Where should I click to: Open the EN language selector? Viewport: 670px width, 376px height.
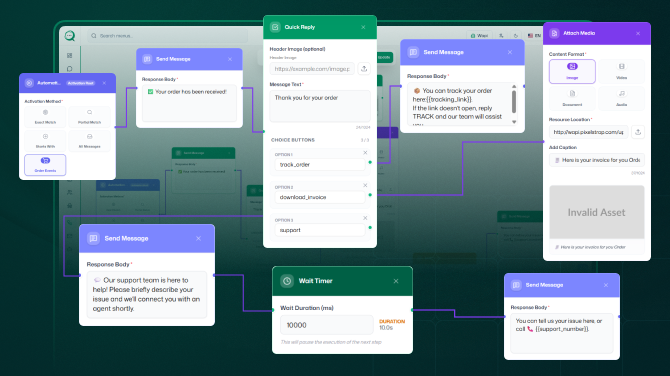[x=535, y=36]
